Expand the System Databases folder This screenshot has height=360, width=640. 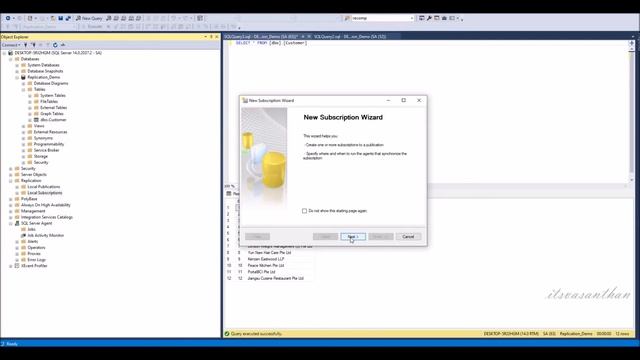(x=17, y=65)
